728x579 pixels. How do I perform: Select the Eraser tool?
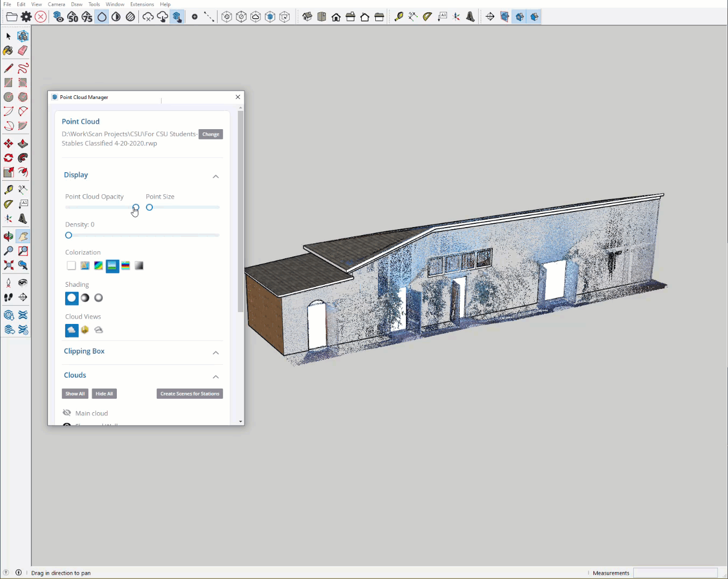tap(23, 51)
